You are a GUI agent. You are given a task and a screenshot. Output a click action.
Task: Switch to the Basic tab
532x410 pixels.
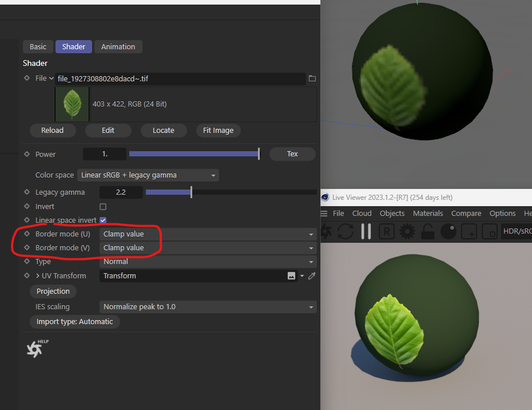click(x=38, y=46)
